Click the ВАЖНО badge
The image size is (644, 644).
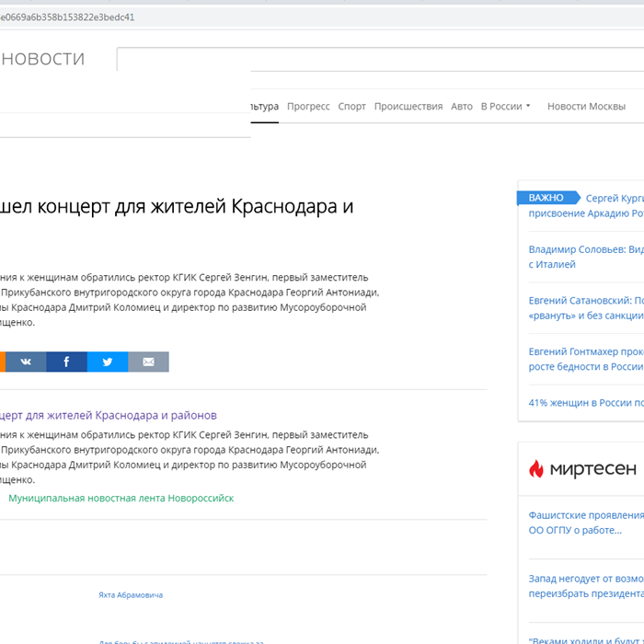[x=548, y=198]
